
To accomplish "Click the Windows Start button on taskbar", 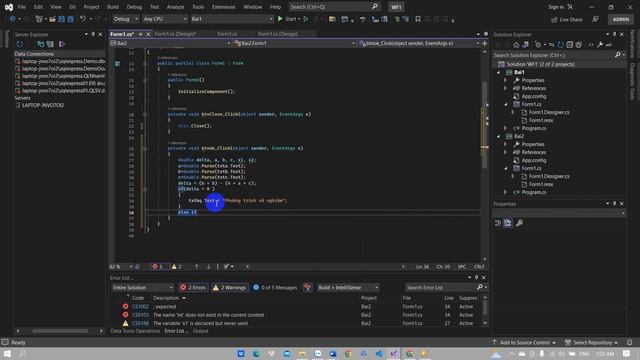I will (x=8, y=353).
